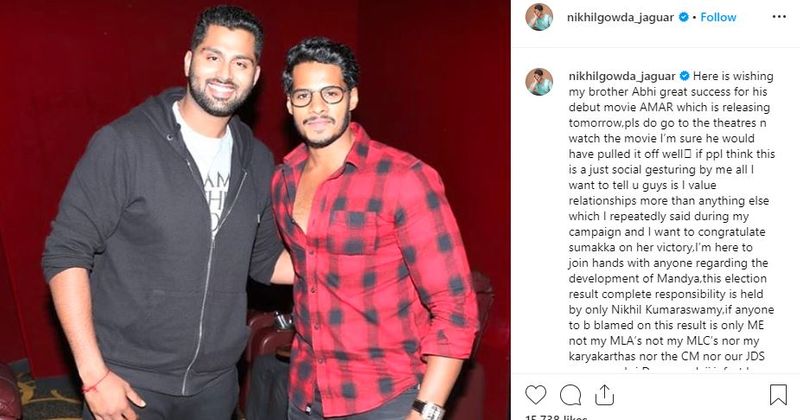Save the post with the bookmark icon
Viewport: 800px width, 420px height.
click(778, 394)
